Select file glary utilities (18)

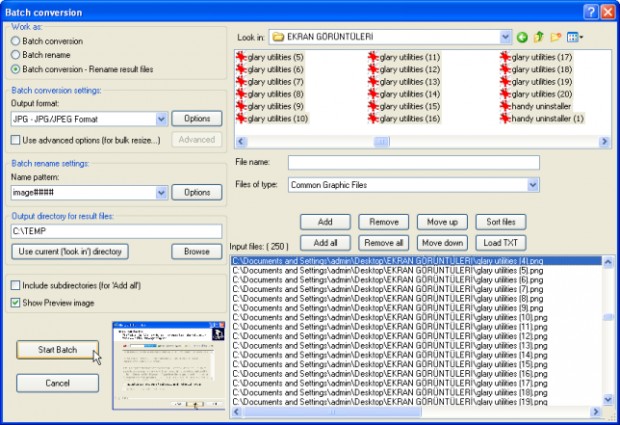pos(536,69)
